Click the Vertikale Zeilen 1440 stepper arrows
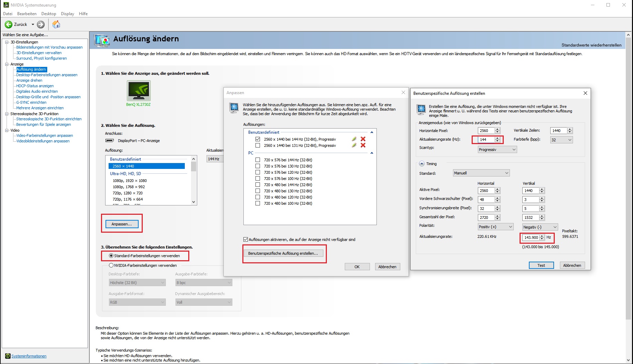 click(570, 131)
